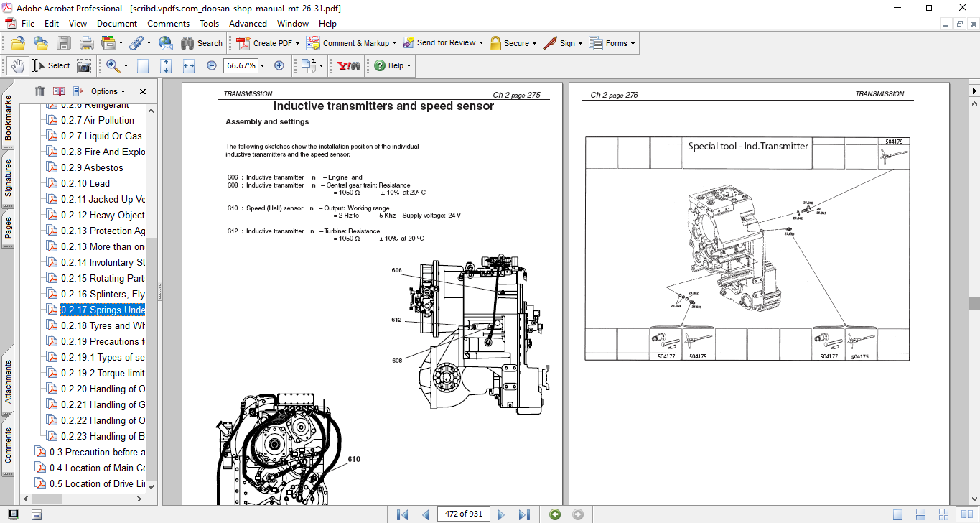This screenshot has height=523, width=980.
Task: Click the Fit Width icon
Action: (x=189, y=65)
